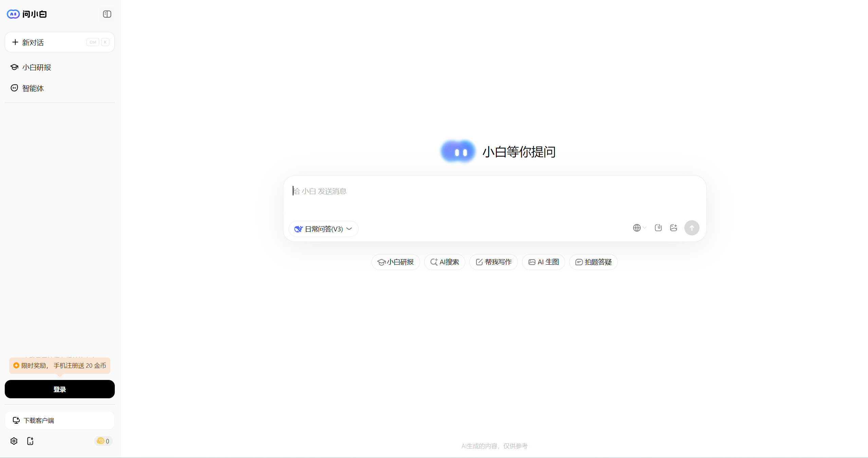The height and width of the screenshot is (458, 868).
Task: Select the 拍题答疑 quick-action chip
Action: (x=593, y=262)
